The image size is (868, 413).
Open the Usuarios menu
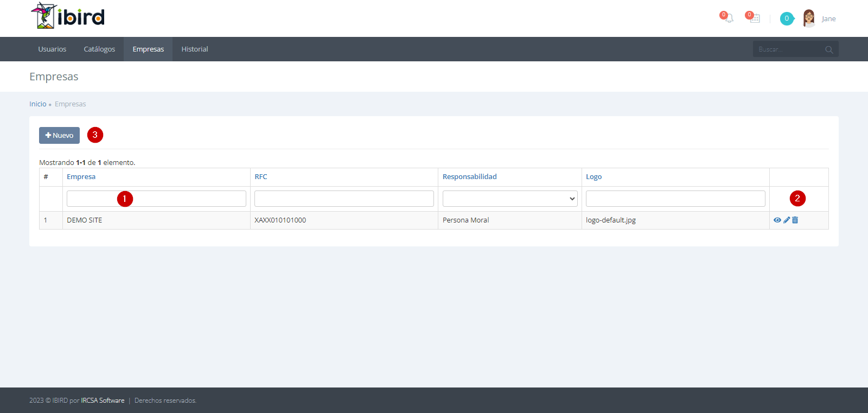(x=52, y=49)
